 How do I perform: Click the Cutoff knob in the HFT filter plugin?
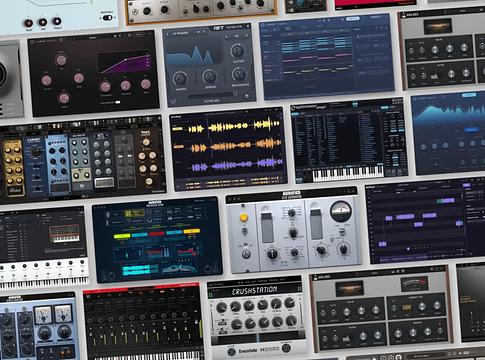pos(237,51)
